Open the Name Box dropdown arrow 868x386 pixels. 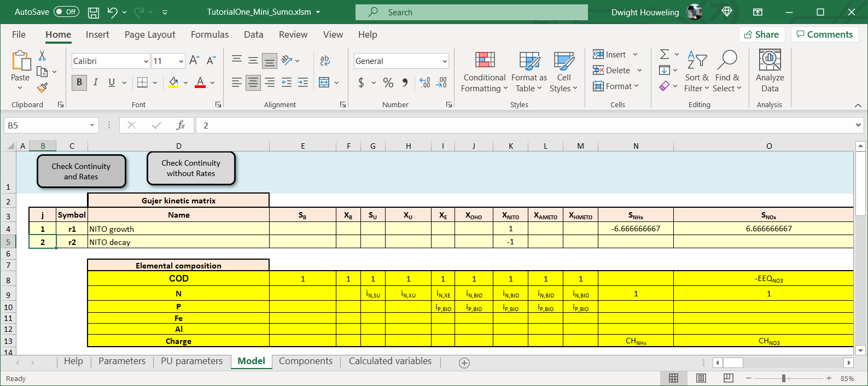(92, 126)
